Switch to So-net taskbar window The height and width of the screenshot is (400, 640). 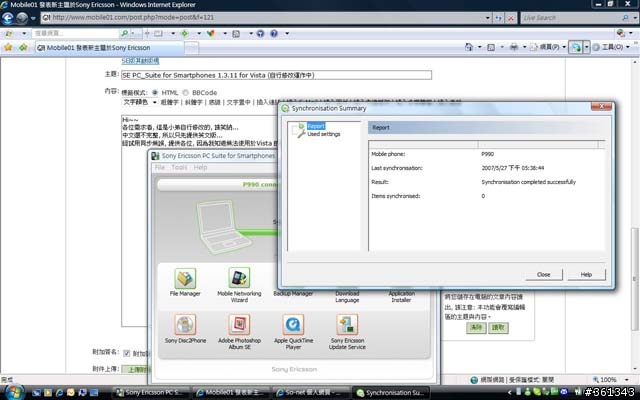[x=311, y=392]
